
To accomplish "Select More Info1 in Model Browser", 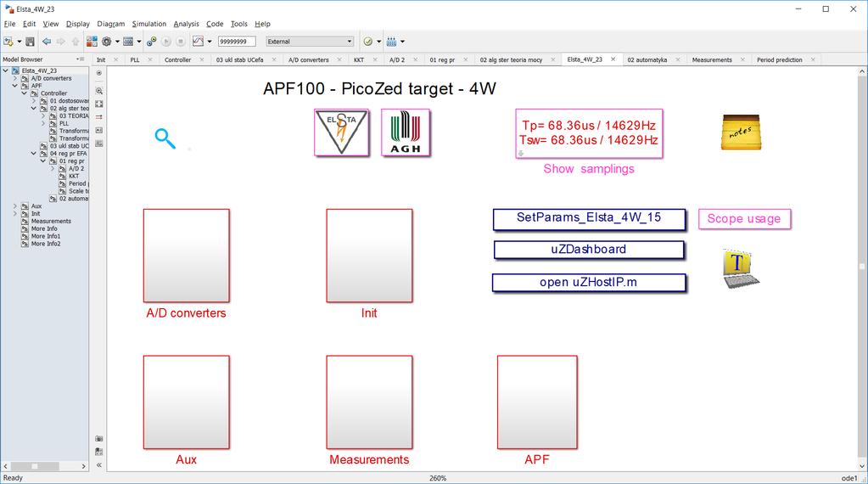I will (45, 236).
